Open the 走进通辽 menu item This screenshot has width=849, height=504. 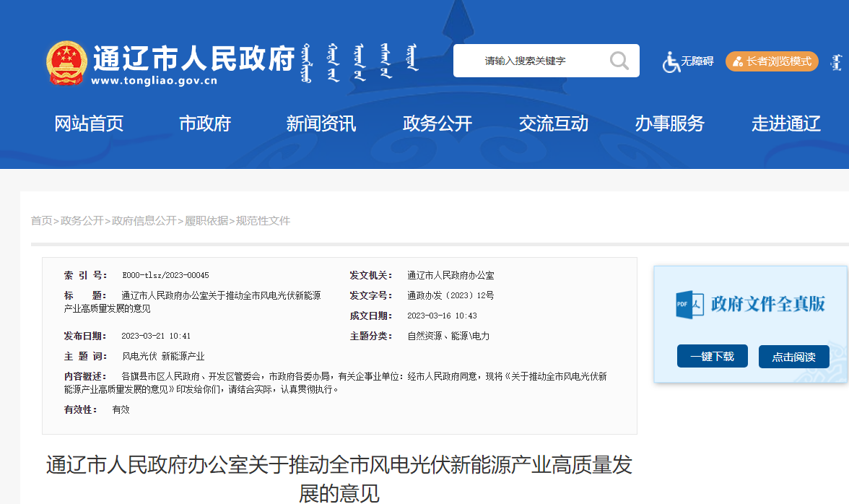[x=785, y=124]
